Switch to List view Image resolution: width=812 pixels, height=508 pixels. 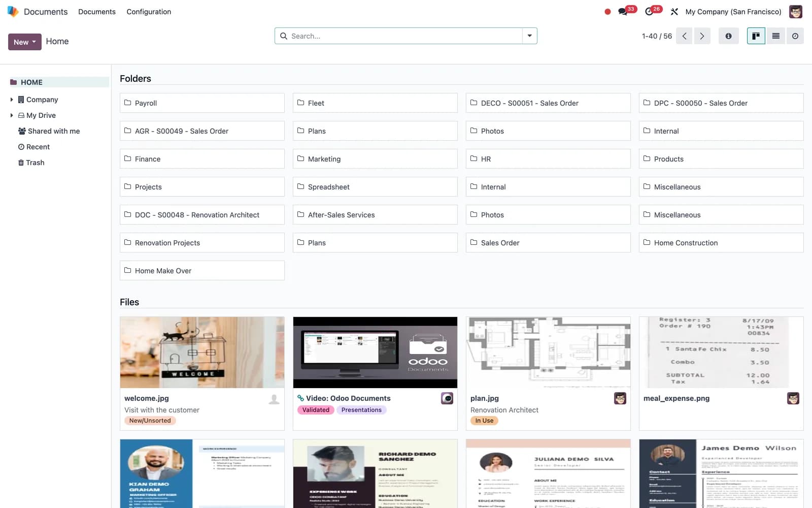click(x=775, y=36)
